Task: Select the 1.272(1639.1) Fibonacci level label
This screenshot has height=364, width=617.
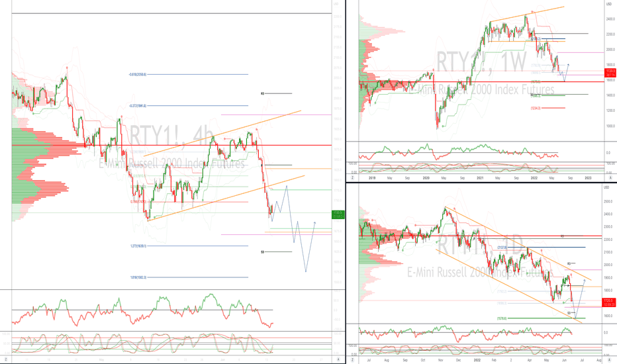Action: (x=138, y=246)
